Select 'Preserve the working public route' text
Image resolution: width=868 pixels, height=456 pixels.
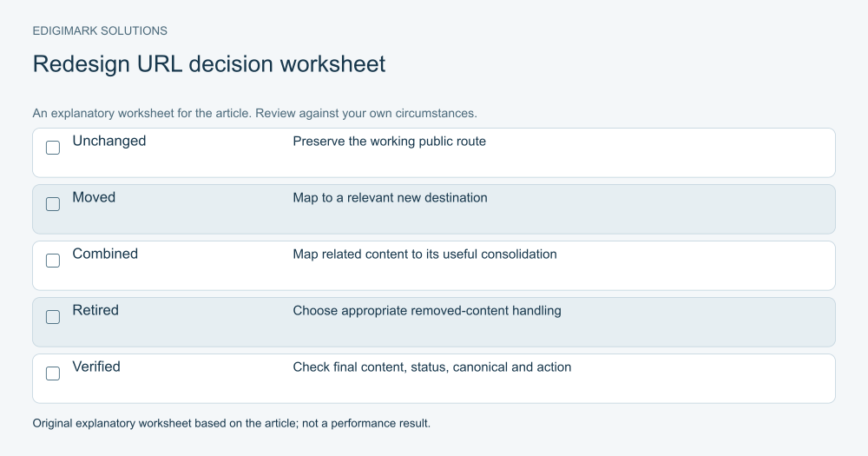pyautogui.click(x=389, y=142)
